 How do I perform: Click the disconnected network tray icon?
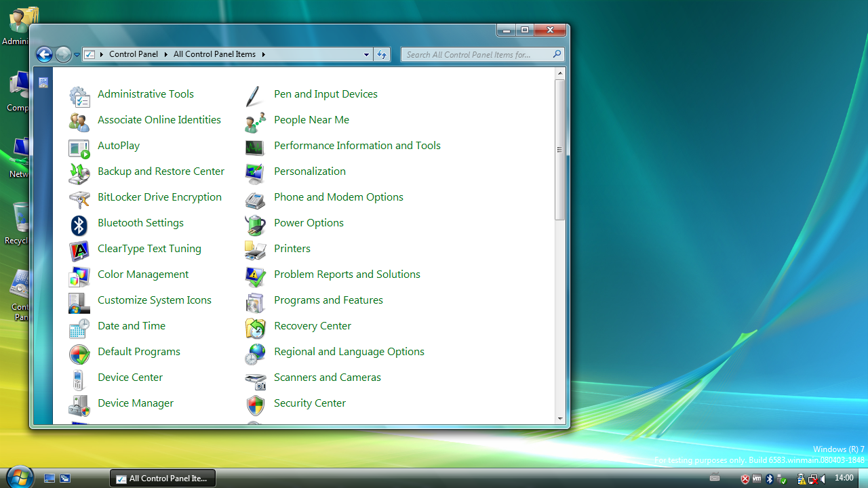tap(812, 479)
